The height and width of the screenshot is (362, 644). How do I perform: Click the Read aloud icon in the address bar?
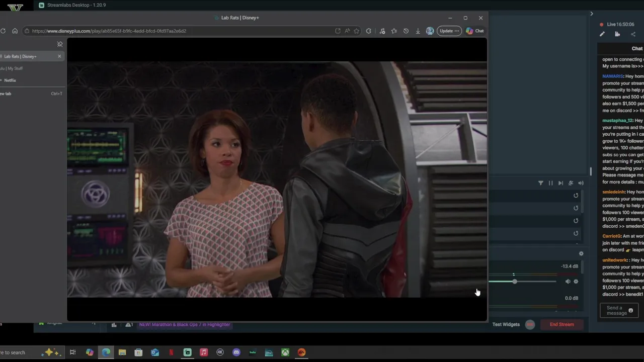347,31
